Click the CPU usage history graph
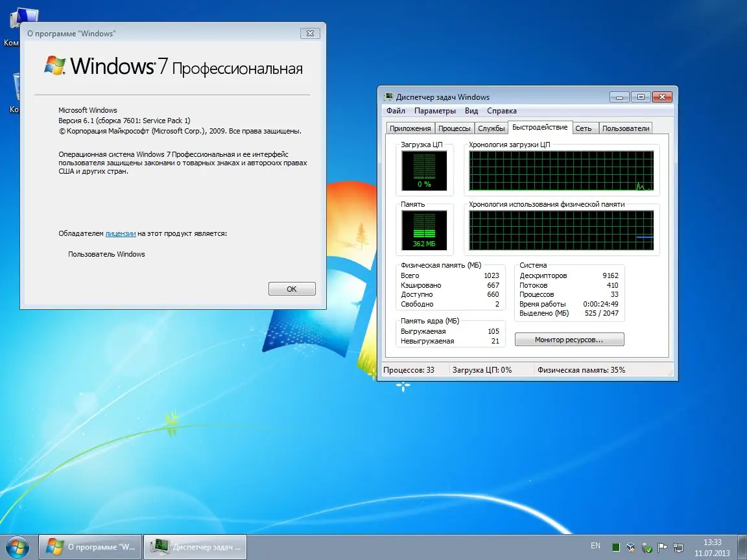 [x=561, y=170]
